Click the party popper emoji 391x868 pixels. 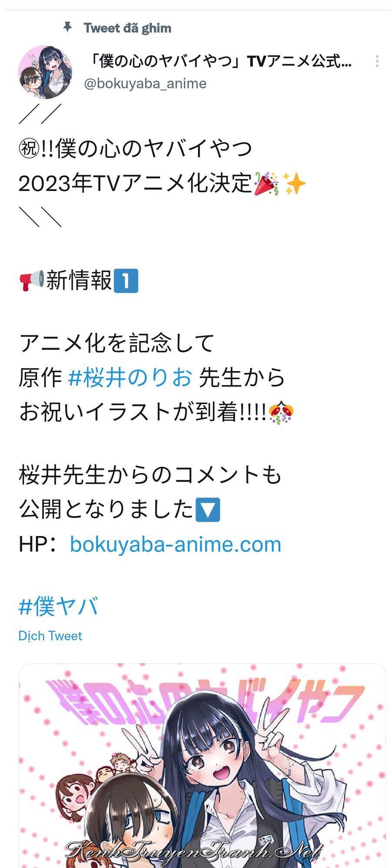pyautogui.click(x=266, y=184)
